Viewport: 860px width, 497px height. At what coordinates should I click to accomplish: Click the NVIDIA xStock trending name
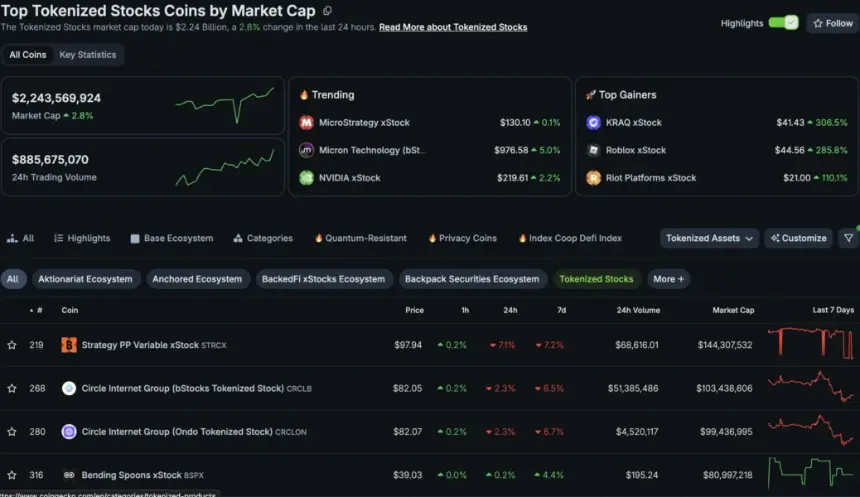tap(349, 178)
